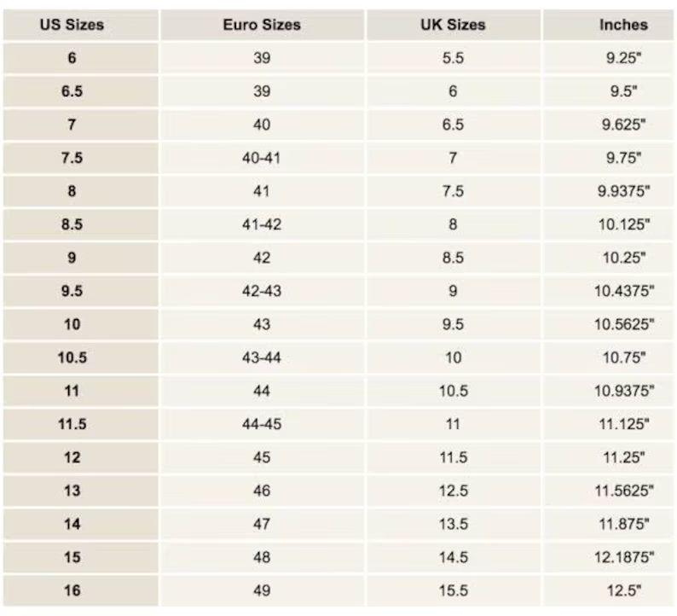Click Euro size 44-45 cell
The width and height of the screenshot is (677, 616).
point(262,424)
